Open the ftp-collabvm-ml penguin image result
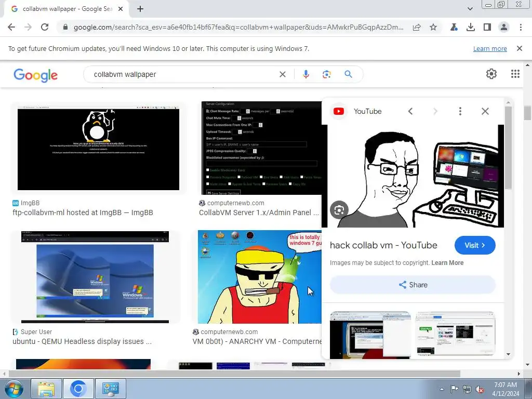 tap(98, 148)
